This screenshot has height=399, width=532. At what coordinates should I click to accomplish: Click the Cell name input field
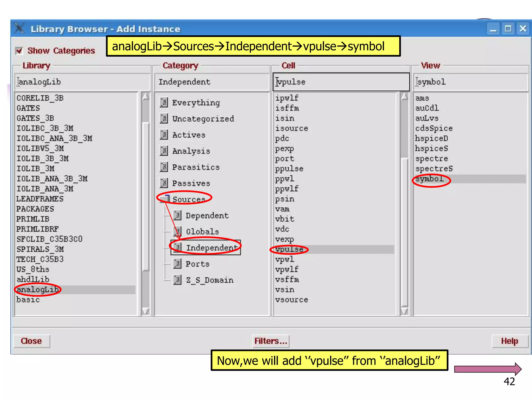(x=341, y=82)
